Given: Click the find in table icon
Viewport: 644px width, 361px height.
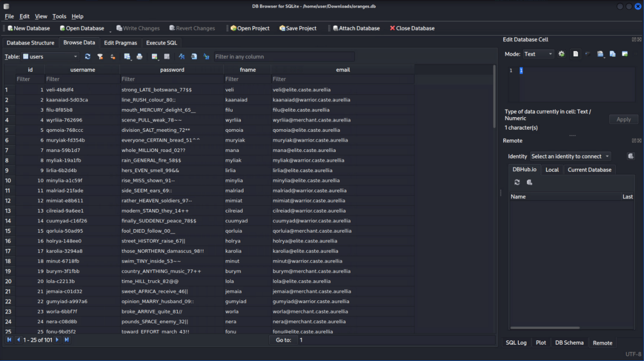Looking at the screenshot, I should [194, 57].
